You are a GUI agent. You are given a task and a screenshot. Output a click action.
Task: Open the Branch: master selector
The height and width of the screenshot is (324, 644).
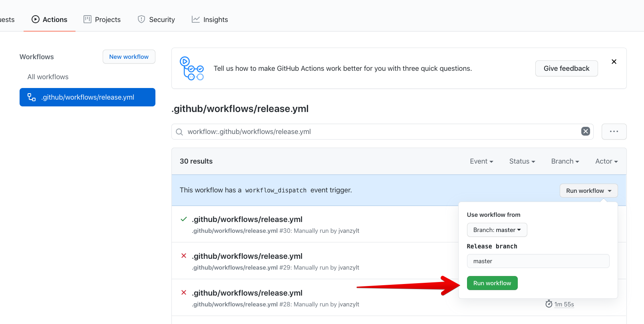pos(497,230)
